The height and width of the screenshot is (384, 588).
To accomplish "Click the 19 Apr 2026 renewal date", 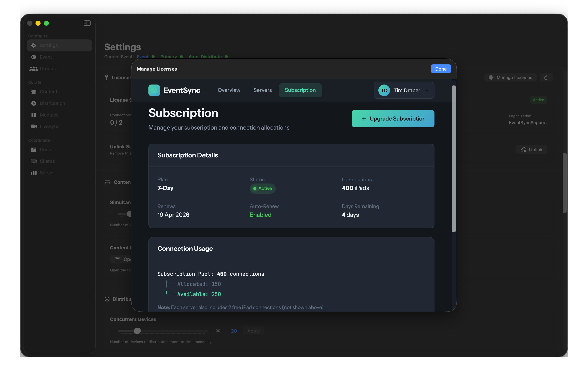I will tap(173, 215).
